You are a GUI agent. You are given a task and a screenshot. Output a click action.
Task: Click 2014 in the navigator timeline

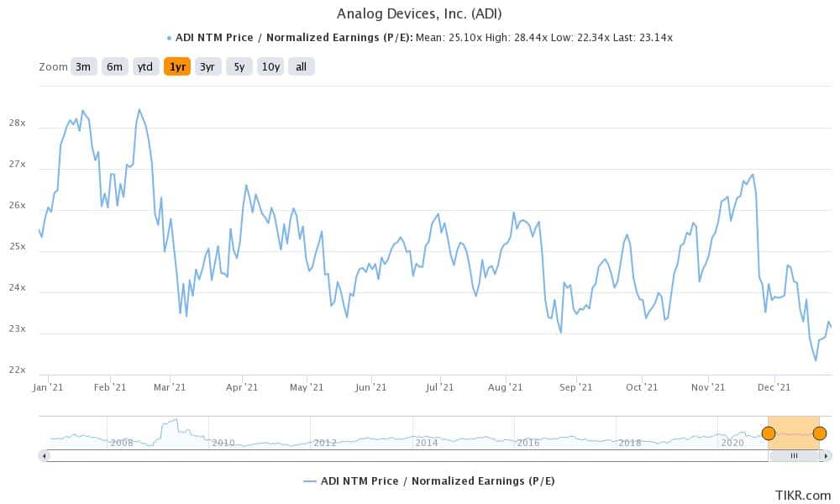427,443
